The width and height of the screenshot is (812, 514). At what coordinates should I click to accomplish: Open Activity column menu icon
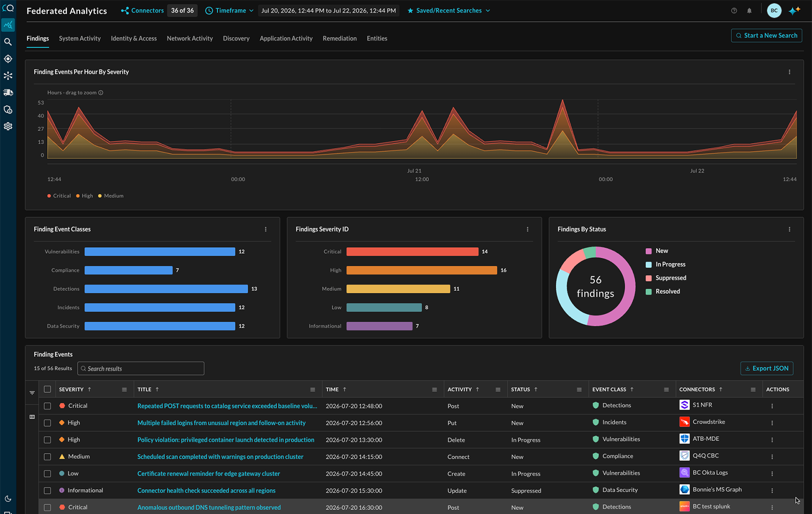click(x=498, y=390)
